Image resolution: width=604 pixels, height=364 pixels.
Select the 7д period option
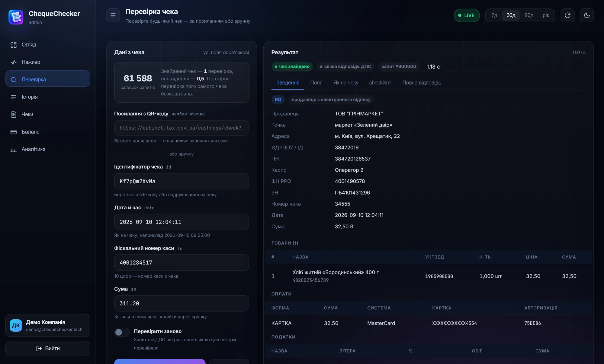[x=494, y=15]
